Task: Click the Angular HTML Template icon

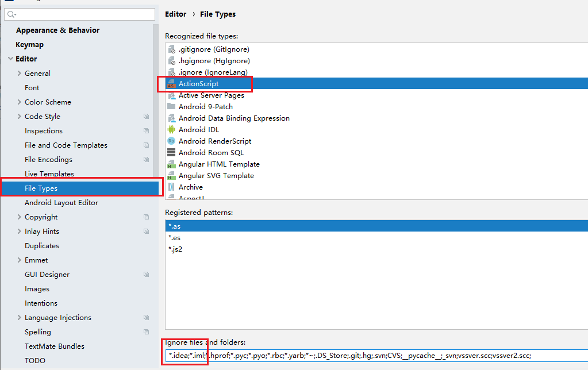Action: pyautogui.click(x=171, y=164)
